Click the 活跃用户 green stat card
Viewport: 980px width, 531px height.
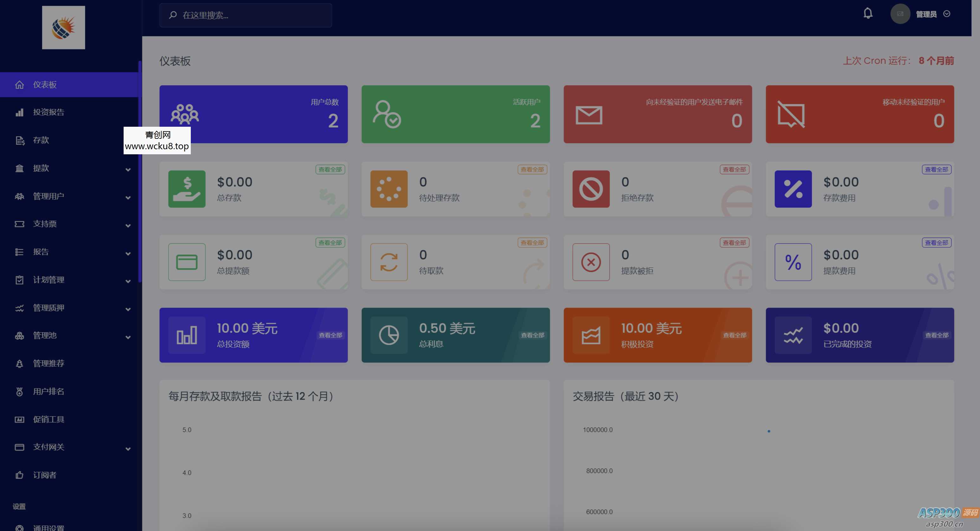(455, 114)
